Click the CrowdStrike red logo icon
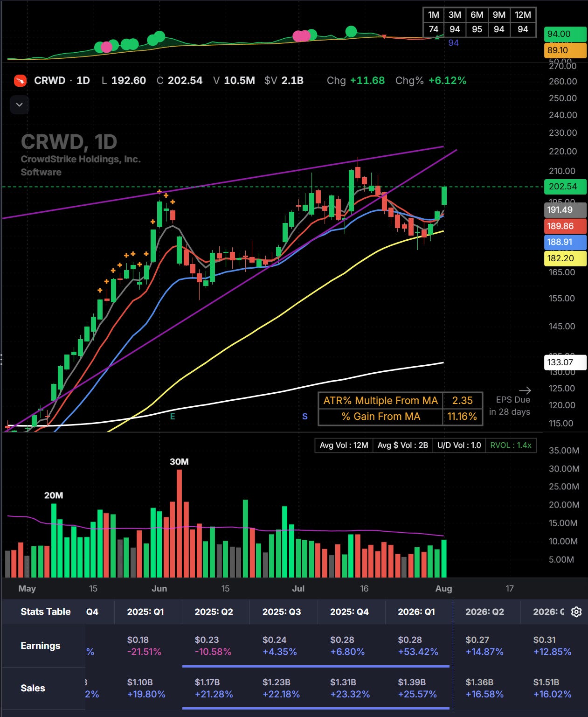 20,81
